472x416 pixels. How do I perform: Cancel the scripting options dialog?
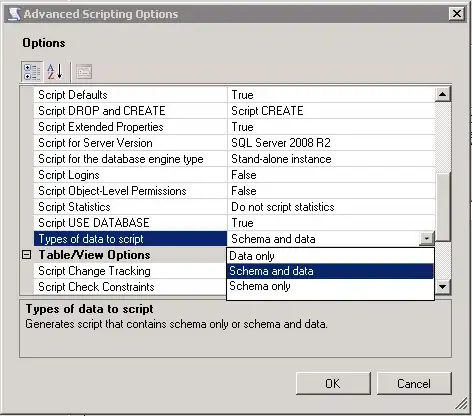(x=414, y=383)
